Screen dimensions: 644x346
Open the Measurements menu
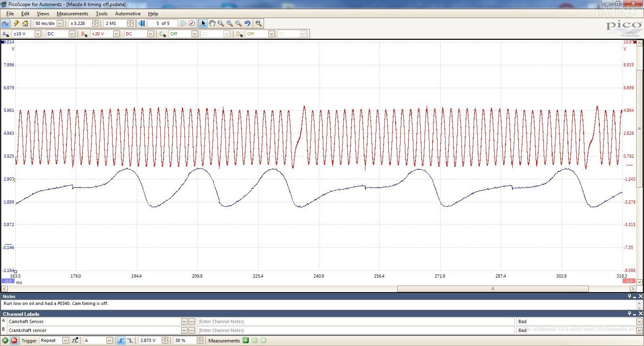(72, 13)
